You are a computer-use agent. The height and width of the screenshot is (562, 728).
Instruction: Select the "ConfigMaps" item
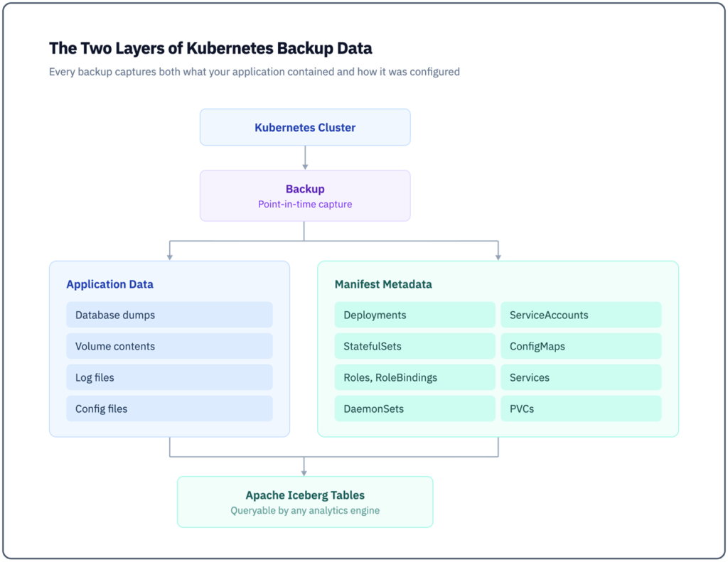point(581,346)
